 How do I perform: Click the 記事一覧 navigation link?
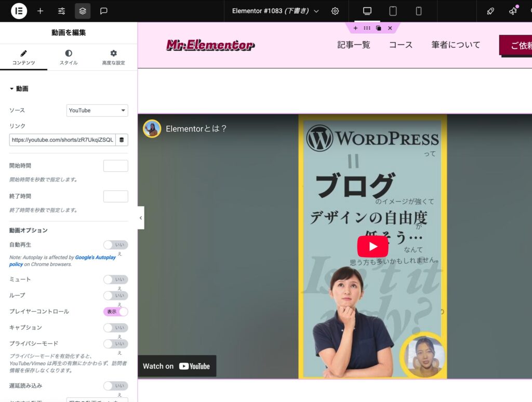click(354, 45)
